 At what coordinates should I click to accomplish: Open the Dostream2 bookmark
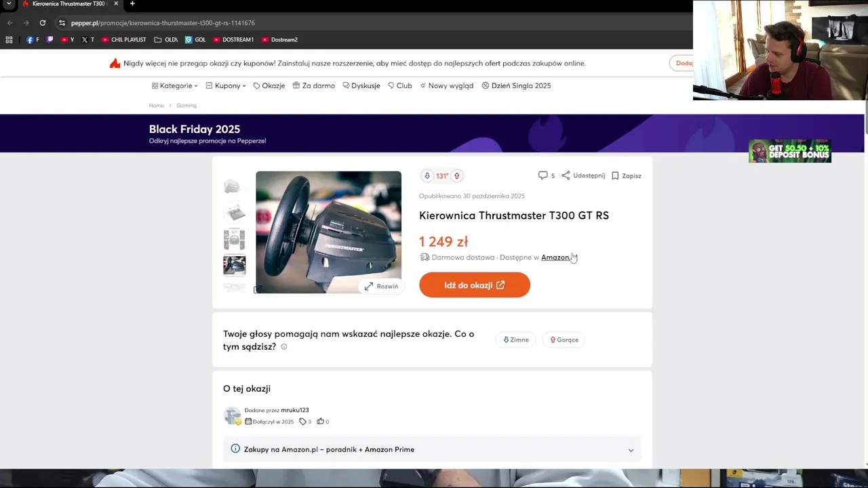pyautogui.click(x=279, y=40)
